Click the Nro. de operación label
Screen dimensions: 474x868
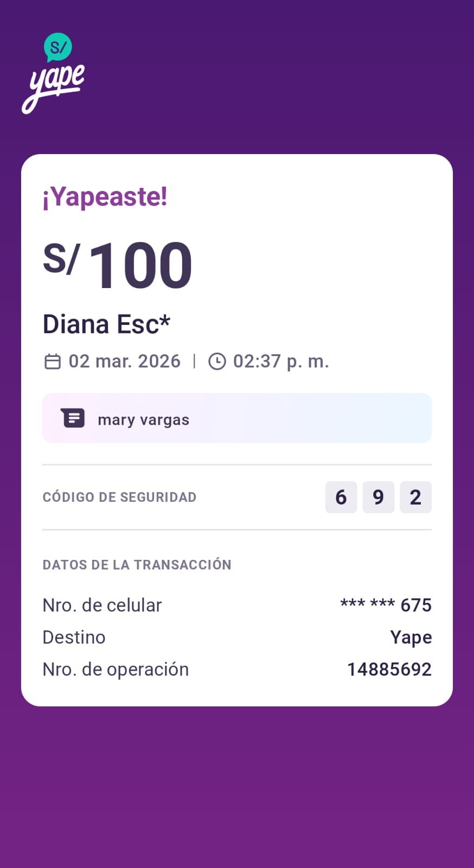[116, 669]
